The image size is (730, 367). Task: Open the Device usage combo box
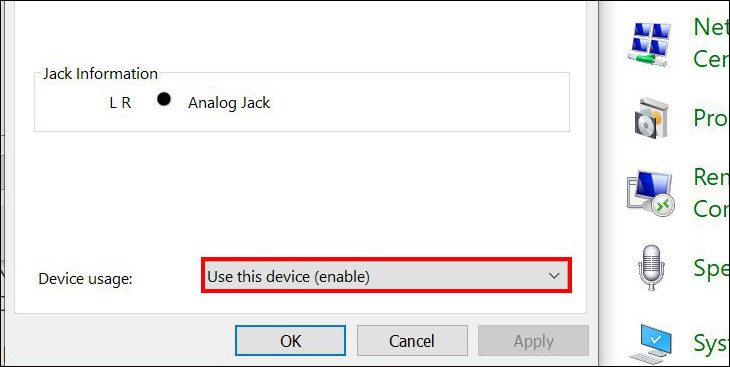(x=386, y=276)
